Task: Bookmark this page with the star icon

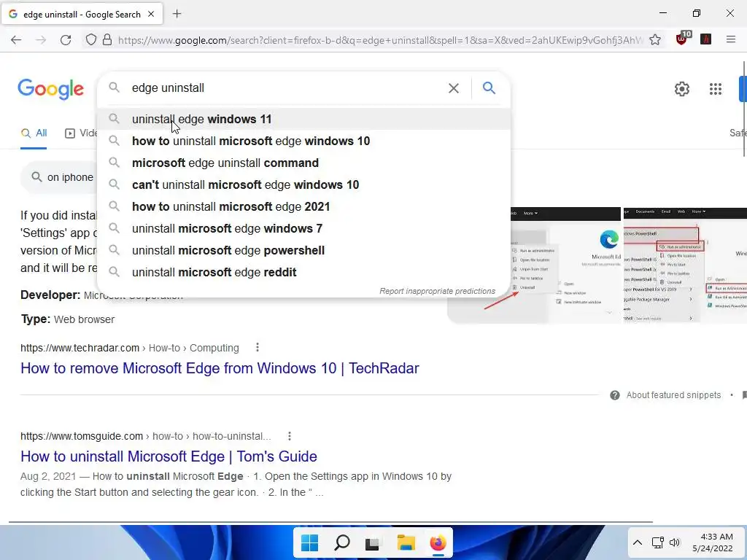Action: [x=655, y=40]
